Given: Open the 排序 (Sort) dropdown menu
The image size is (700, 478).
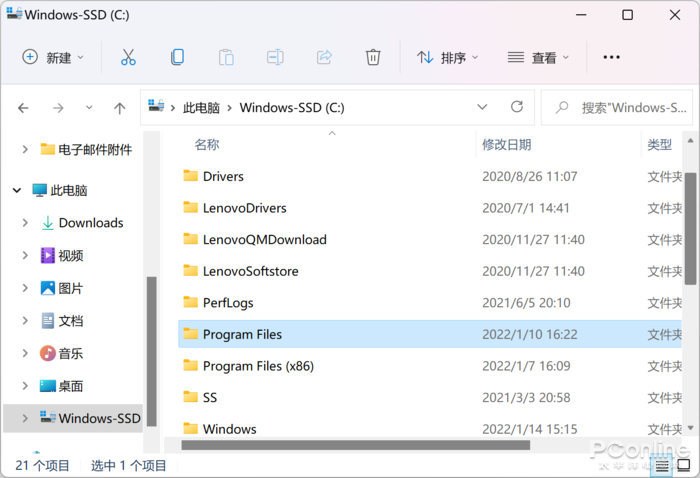Looking at the screenshot, I should (448, 57).
